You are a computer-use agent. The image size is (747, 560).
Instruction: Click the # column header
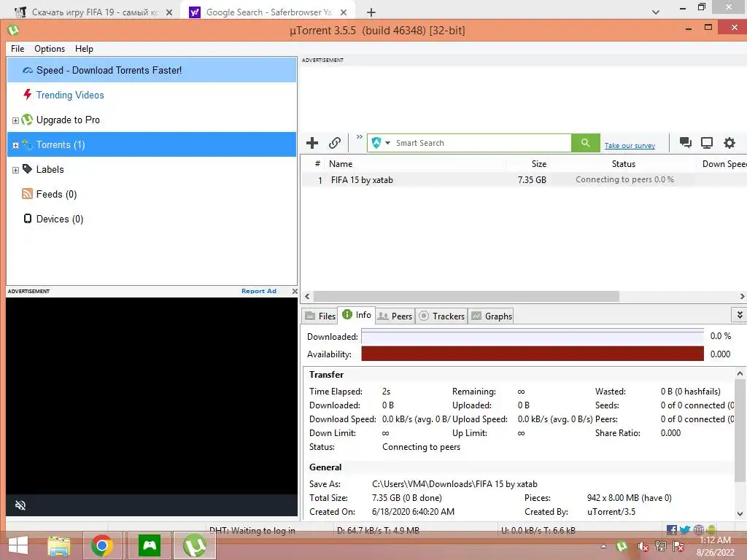317,164
